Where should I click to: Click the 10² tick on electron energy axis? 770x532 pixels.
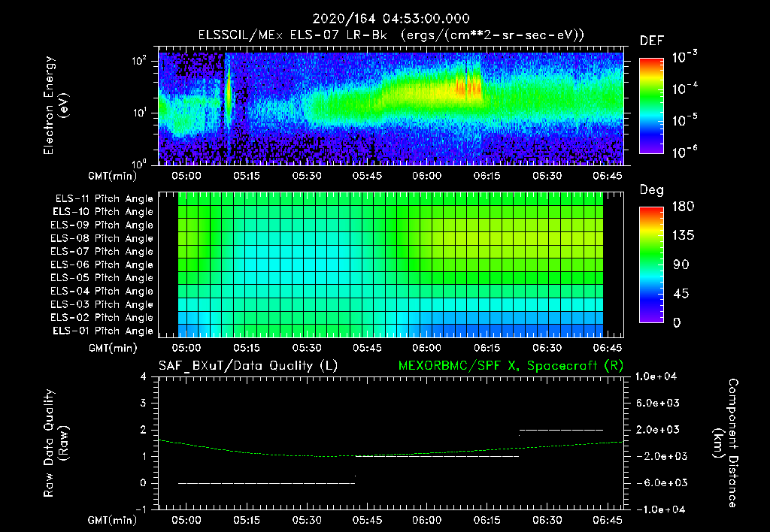point(139,61)
